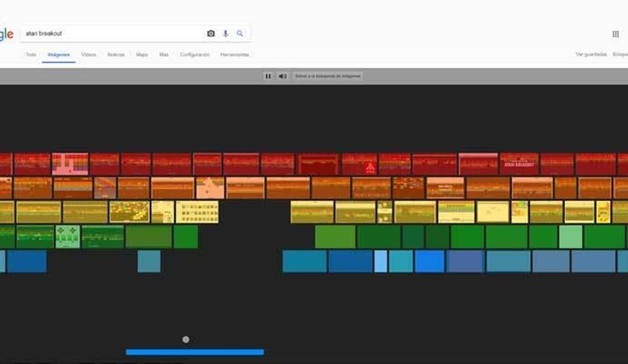Image resolution: width=628 pixels, height=364 pixels.
Task: Go to the Maps tab
Action: (142, 54)
